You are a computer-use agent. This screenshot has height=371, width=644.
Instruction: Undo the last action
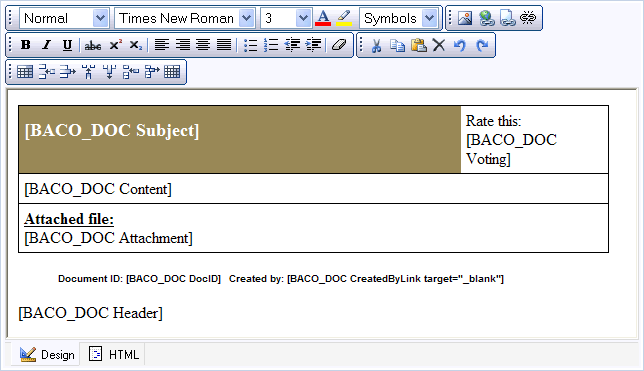pos(460,45)
